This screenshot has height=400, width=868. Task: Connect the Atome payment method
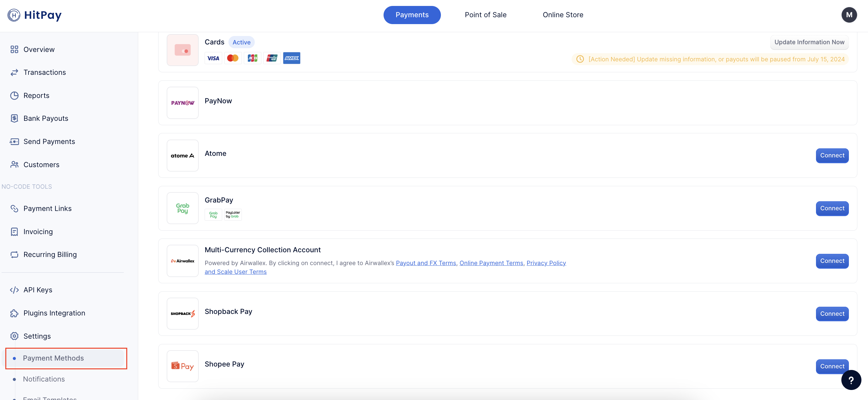[x=832, y=156]
